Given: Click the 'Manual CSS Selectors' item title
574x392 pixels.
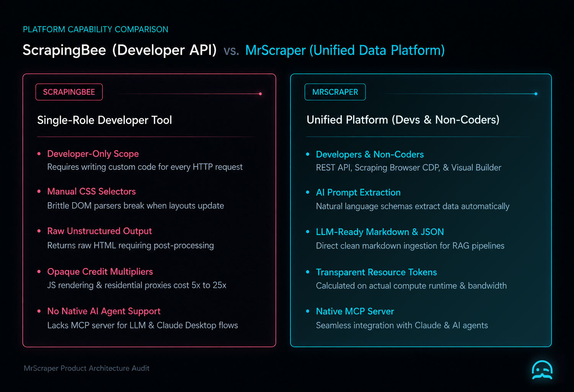Looking at the screenshot, I should (x=91, y=191).
